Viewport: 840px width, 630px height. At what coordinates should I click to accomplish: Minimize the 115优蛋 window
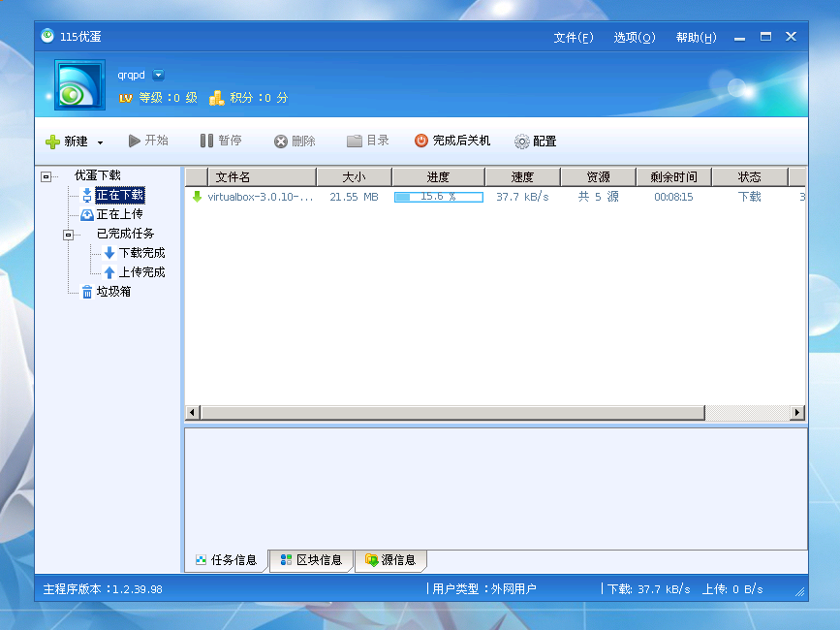click(x=740, y=38)
